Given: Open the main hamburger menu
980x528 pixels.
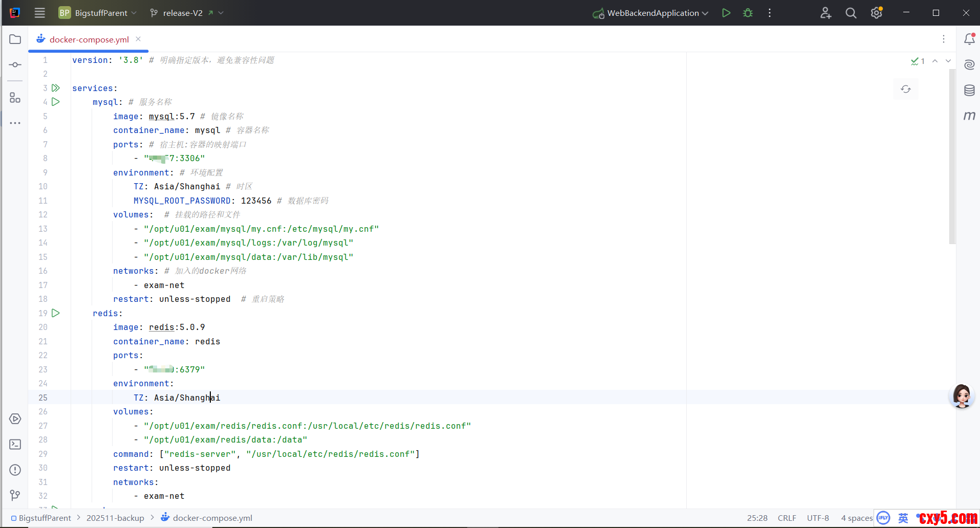Looking at the screenshot, I should pyautogui.click(x=40, y=13).
